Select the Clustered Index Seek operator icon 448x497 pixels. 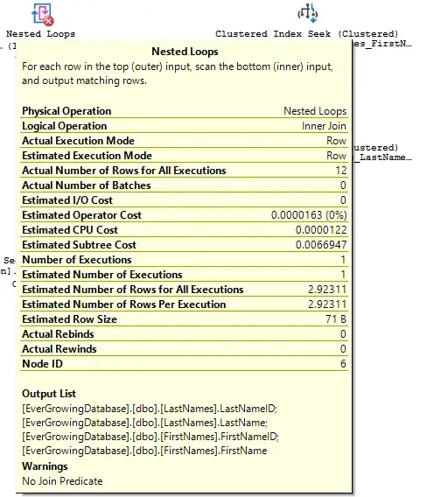click(307, 13)
